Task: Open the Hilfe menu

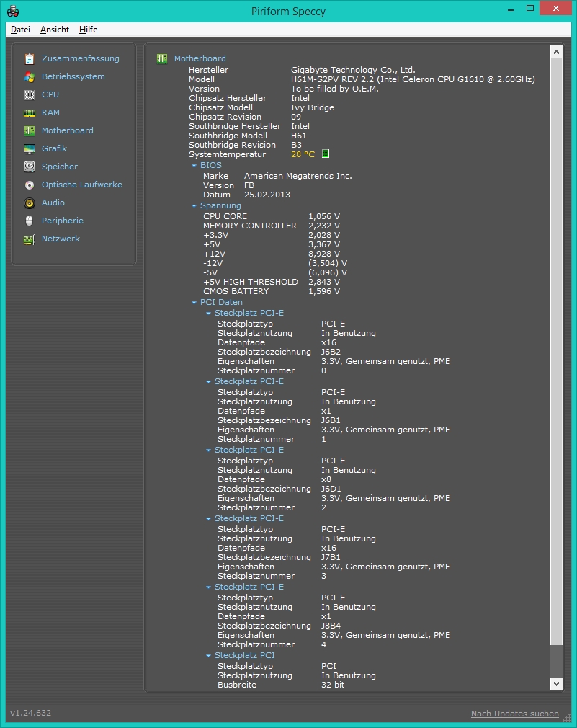Action: [88, 30]
